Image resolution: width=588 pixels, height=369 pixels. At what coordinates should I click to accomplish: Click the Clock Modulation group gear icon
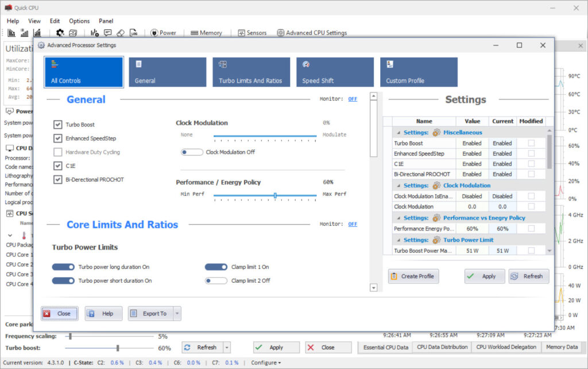point(436,186)
